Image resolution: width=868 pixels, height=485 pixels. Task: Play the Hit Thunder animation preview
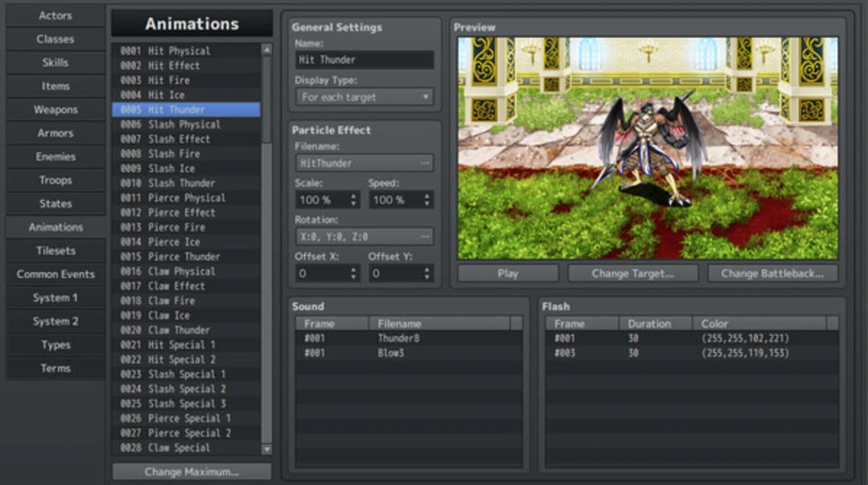click(507, 273)
